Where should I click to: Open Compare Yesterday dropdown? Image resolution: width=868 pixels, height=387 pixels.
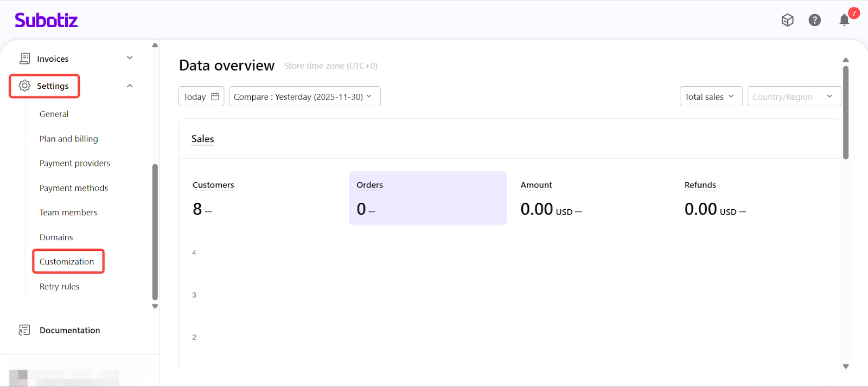[x=304, y=96]
